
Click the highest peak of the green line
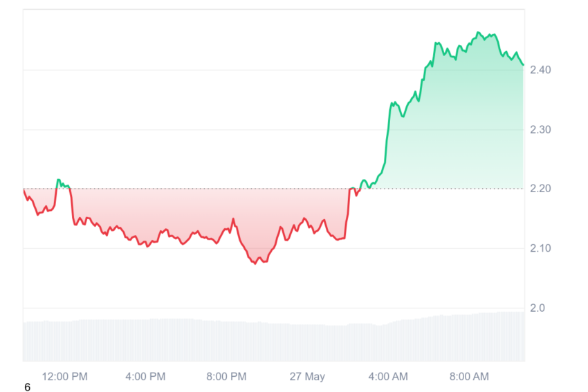[x=478, y=32]
